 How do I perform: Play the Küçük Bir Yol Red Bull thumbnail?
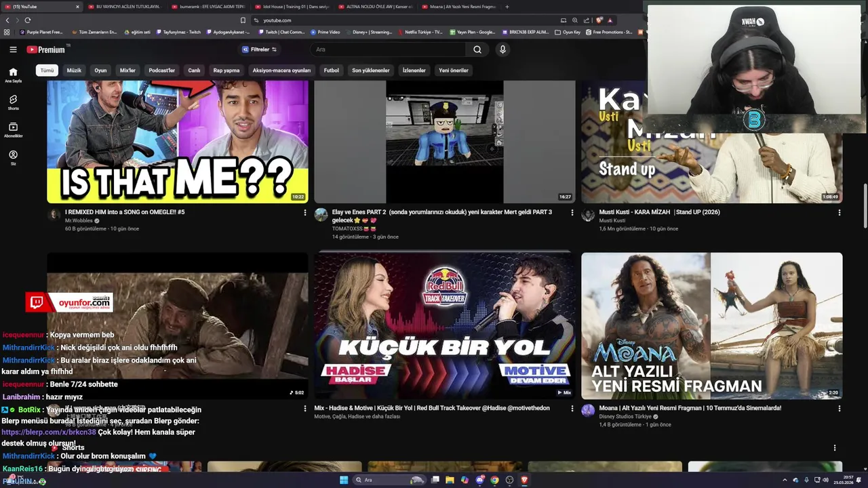[444, 326]
